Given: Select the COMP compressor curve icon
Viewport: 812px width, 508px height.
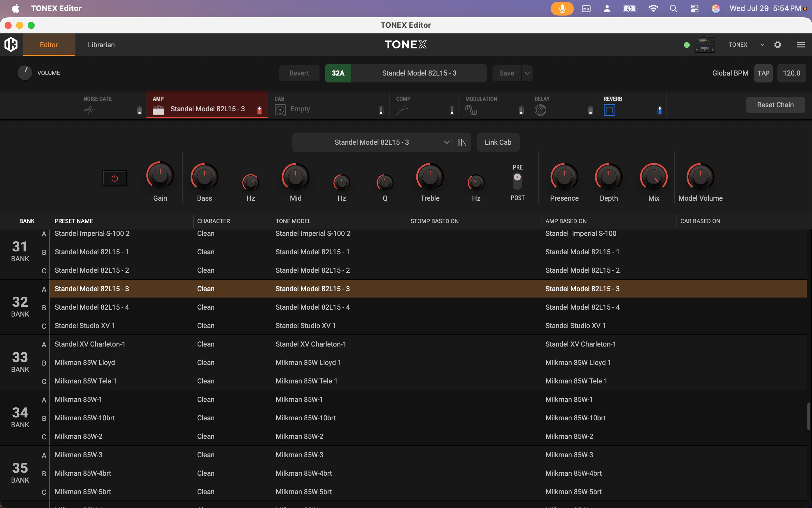Looking at the screenshot, I should point(402,110).
